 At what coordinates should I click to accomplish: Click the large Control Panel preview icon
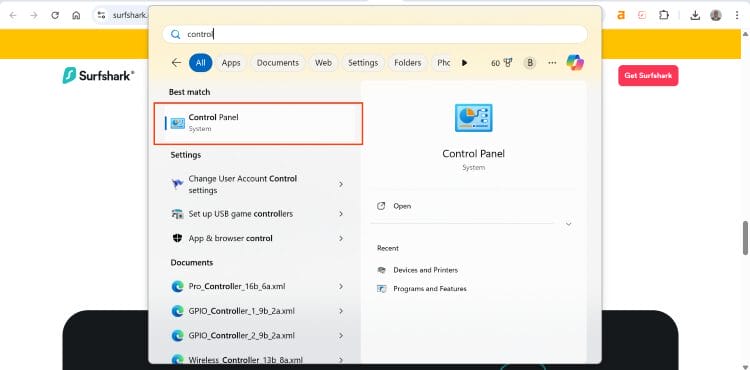coord(474,118)
